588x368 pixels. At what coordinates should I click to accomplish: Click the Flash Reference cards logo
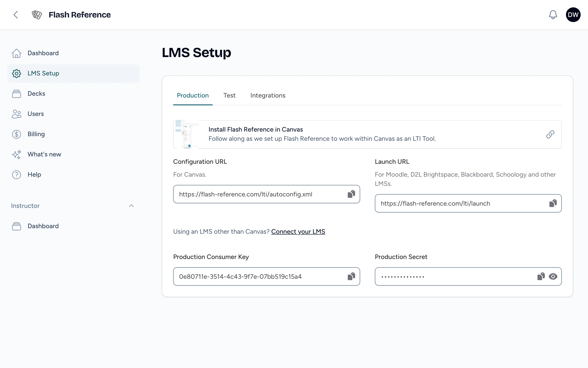37,15
